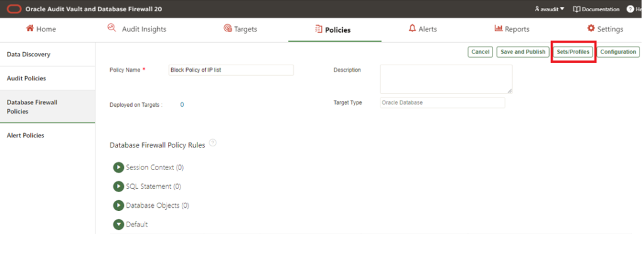
Task: Click Save and Publish button
Action: (x=523, y=52)
